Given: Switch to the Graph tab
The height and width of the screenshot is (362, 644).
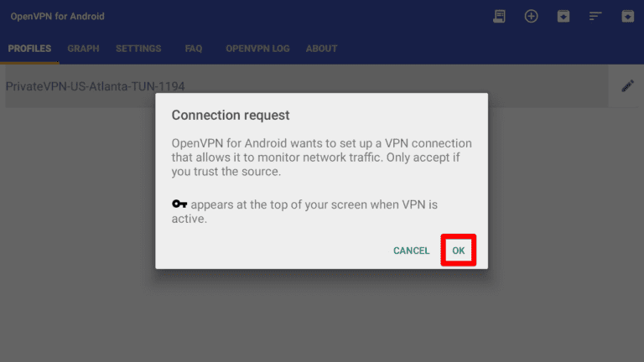Looking at the screenshot, I should (x=83, y=49).
